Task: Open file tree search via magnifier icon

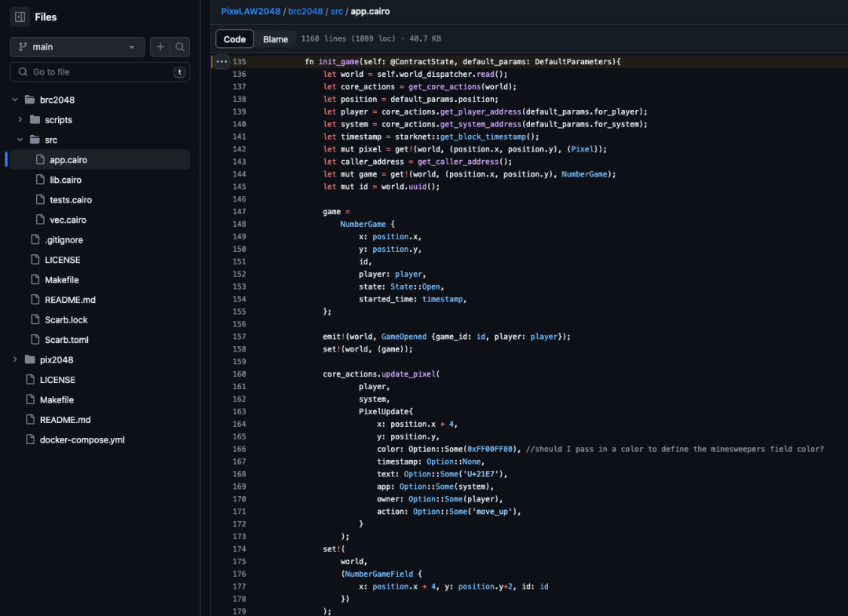Action: pyautogui.click(x=181, y=46)
